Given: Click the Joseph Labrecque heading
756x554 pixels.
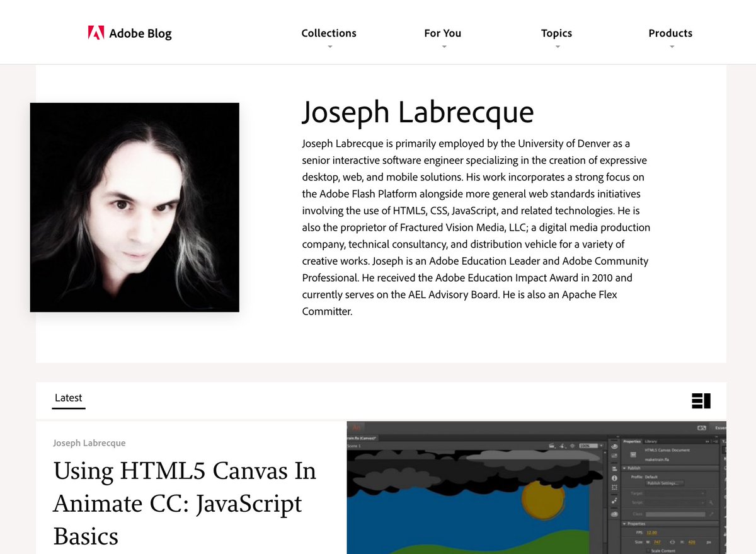Looking at the screenshot, I should (x=418, y=112).
